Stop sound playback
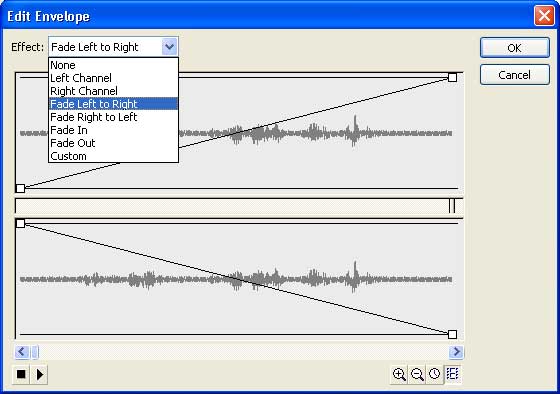The image size is (560, 394). 21,374
